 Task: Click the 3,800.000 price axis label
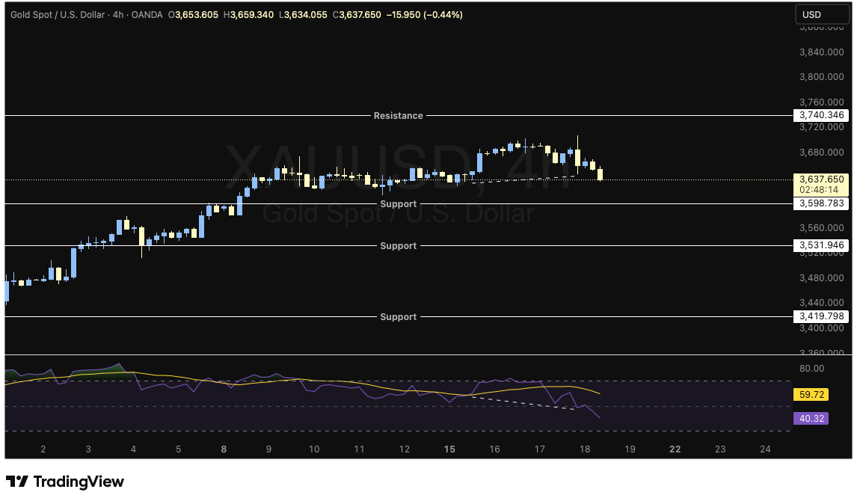coord(821,77)
